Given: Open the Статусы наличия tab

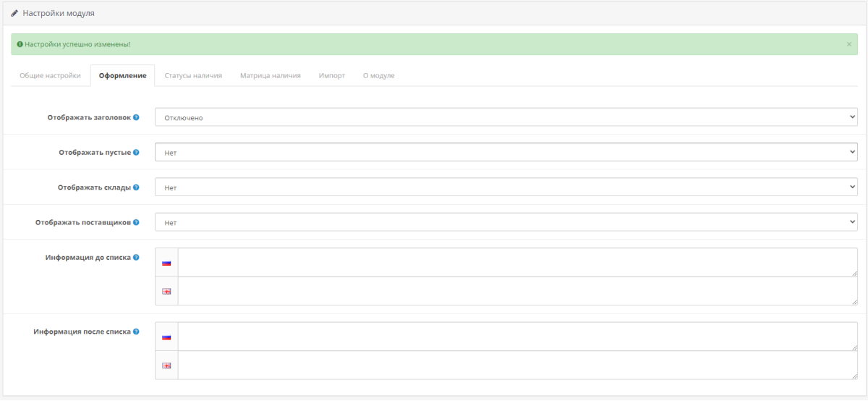Looking at the screenshot, I should pos(193,75).
